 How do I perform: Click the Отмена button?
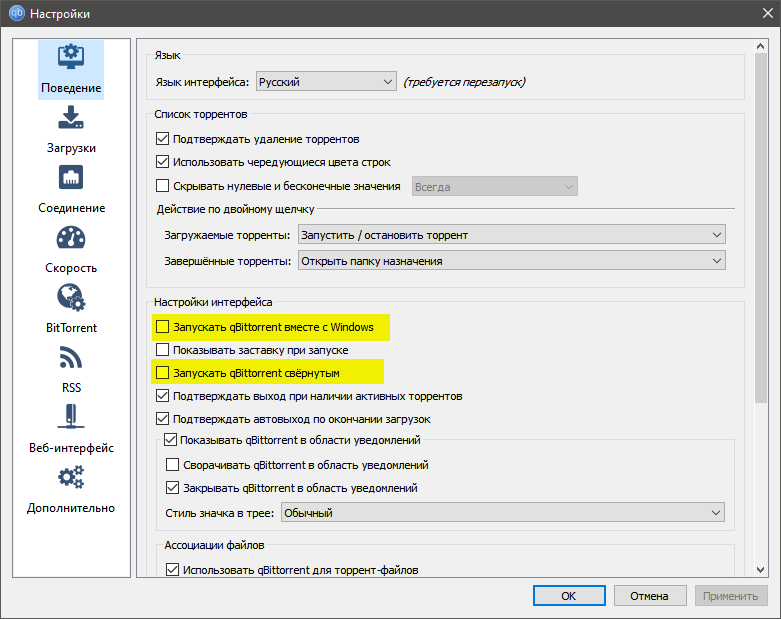click(650, 596)
